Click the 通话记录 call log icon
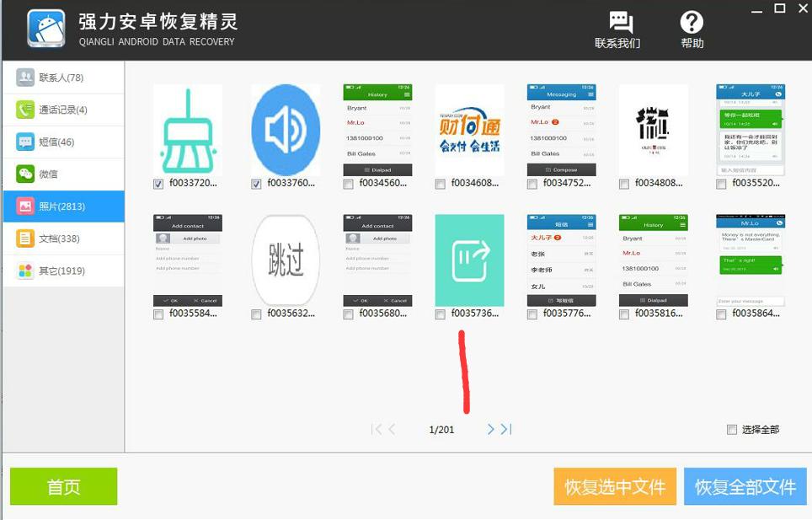The image size is (812, 520). pos(24,110)
